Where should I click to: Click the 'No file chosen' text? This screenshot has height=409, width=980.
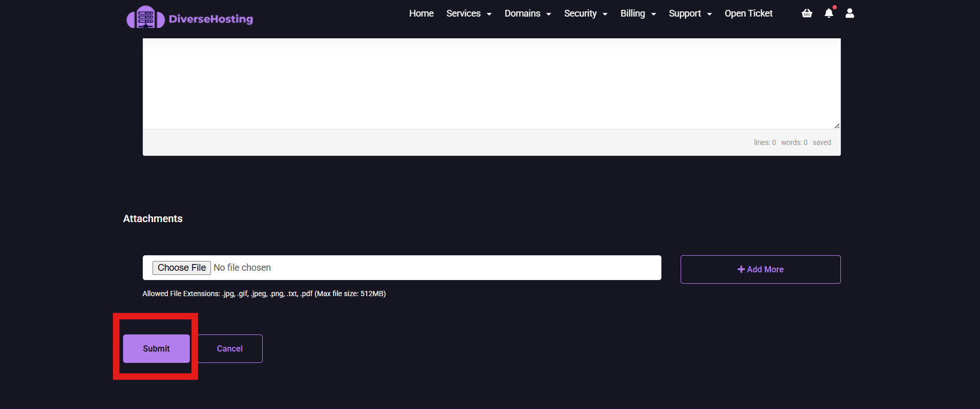[x=242, y=268]
